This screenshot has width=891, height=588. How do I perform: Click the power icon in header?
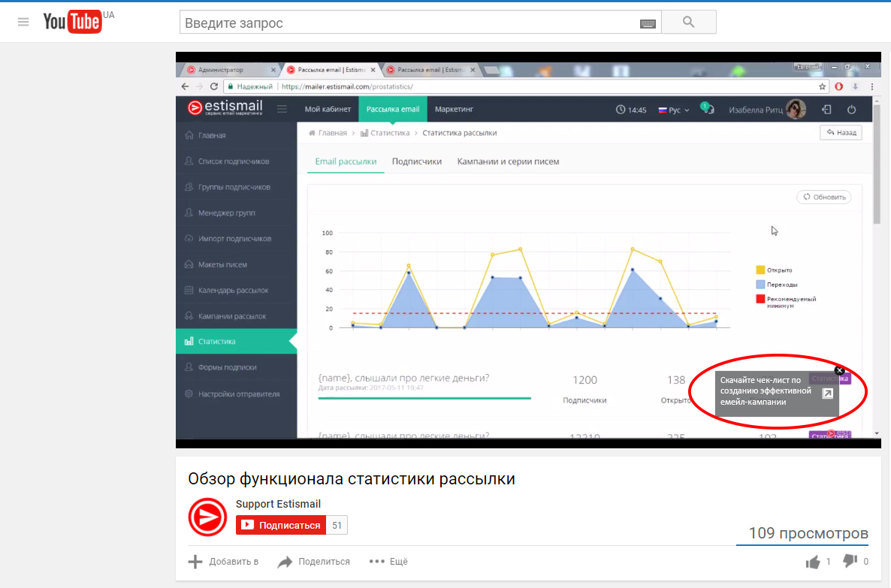tap(851, 109)
